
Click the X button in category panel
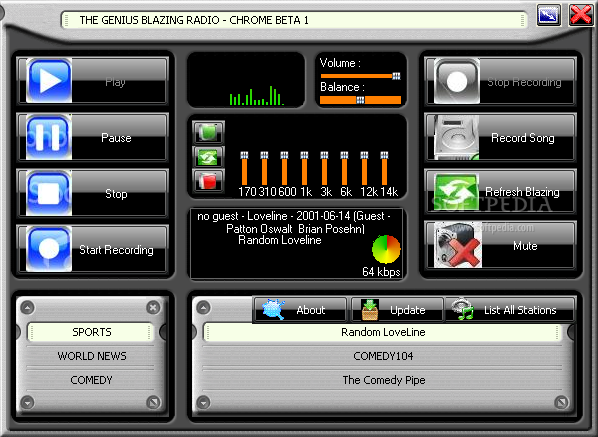153,307
